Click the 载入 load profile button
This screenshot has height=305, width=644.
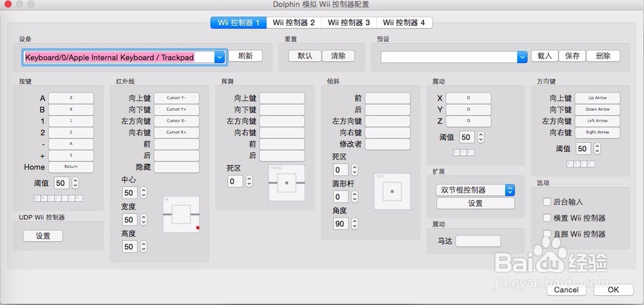(x=545, y=56)
